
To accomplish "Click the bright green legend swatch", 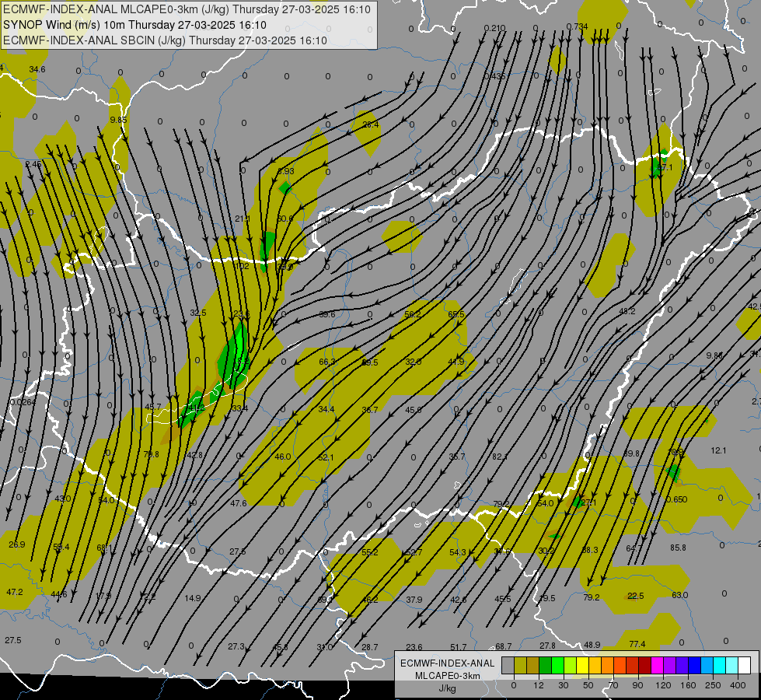I will pyautogui.click(x=557, y=666).
